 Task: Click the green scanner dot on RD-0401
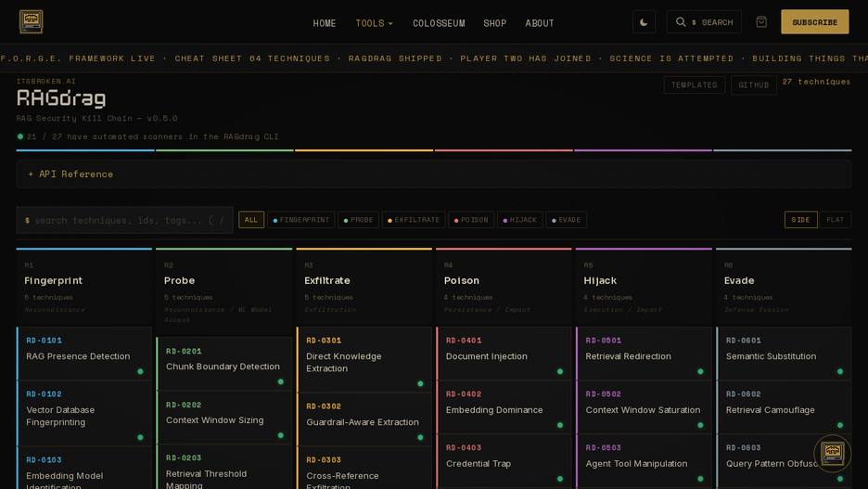(560, 371)
